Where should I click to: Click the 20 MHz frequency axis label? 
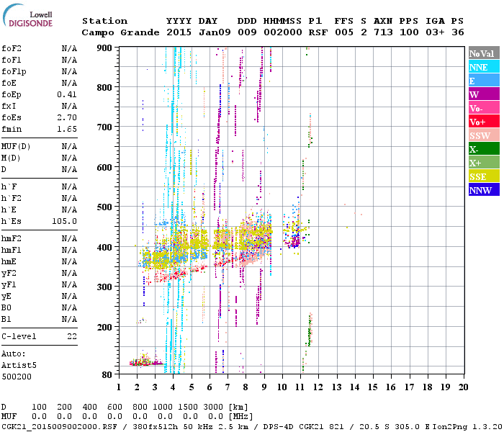pyautogui.click(x=463, y=387)
